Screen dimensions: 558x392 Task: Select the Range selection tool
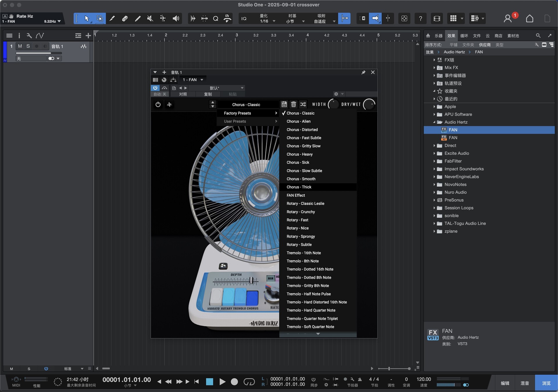100,19
